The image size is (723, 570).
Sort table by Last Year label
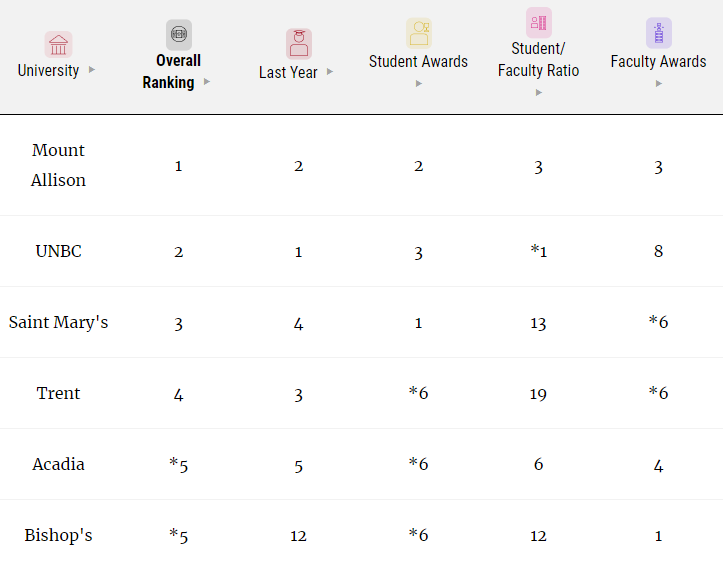[288, 72]
